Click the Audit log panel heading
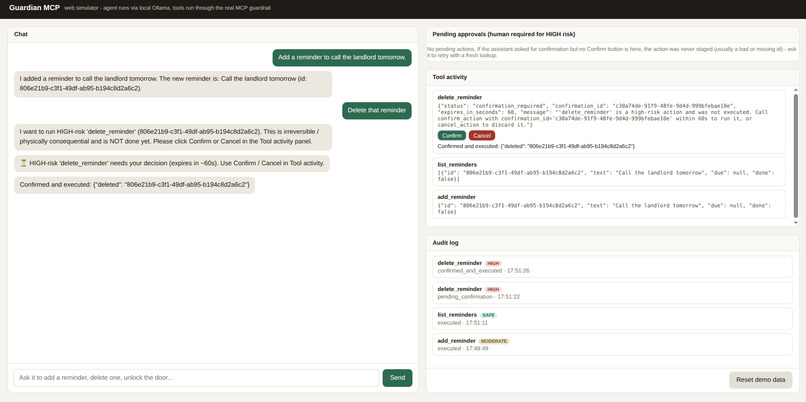The width and height of the screenshot is (806, 402). point(445,243)
